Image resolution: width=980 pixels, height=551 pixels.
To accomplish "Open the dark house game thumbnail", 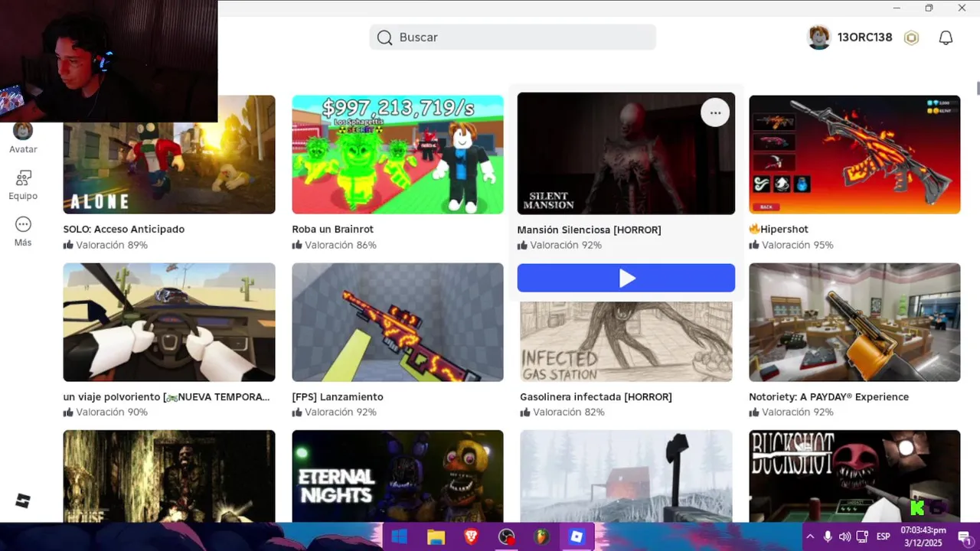I will (169, 476).
